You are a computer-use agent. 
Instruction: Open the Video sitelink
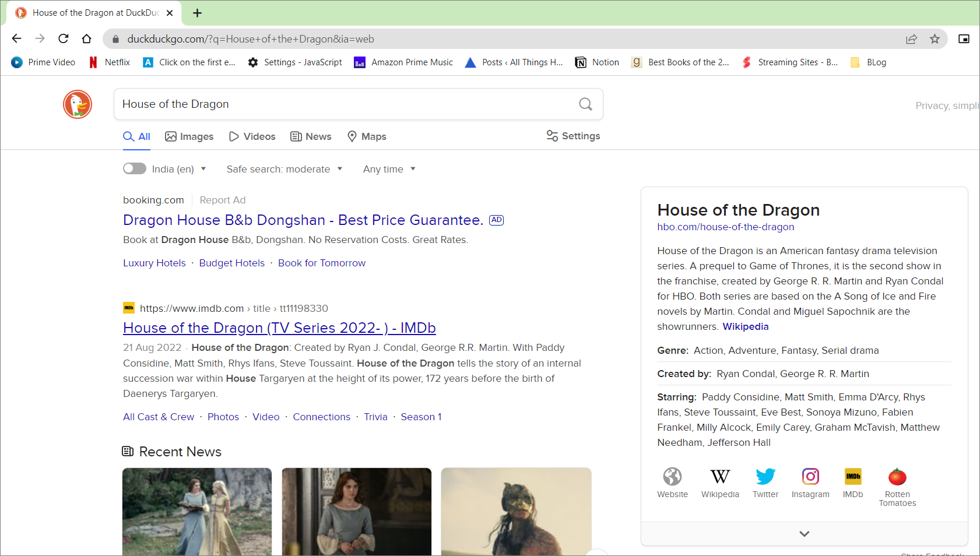tap(266, 417)
